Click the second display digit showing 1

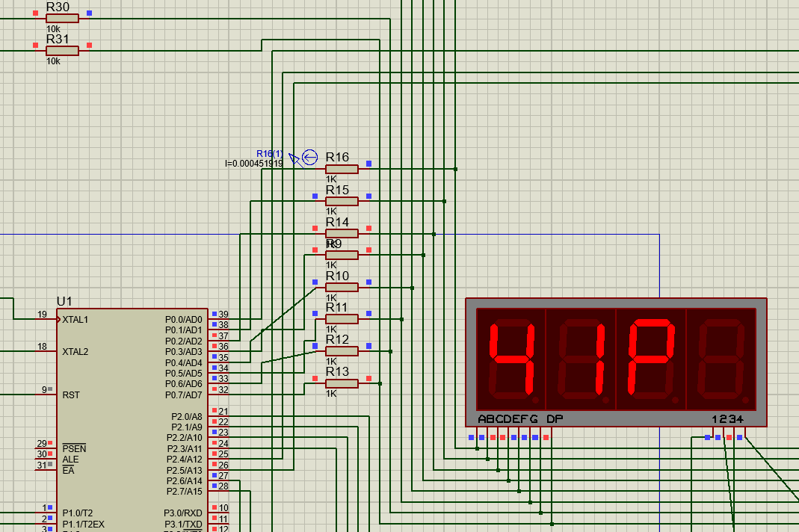tap(581, 359)
